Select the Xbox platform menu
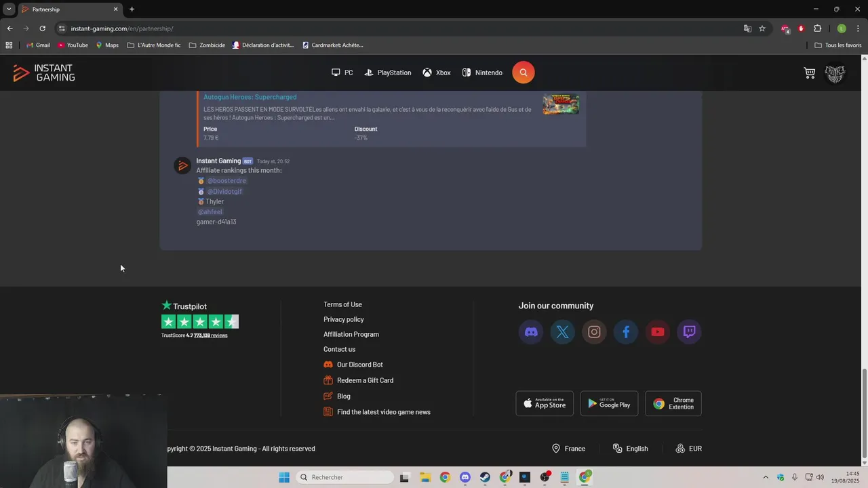The width and height of the screenshot is (868, 488). click(437, 73)
